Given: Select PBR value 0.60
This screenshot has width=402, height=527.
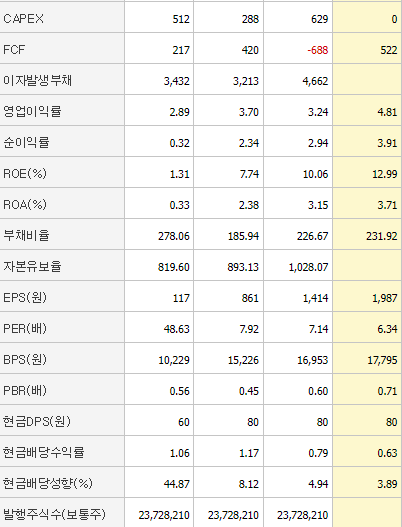Looking at the screenshot, I should point(318,391).
